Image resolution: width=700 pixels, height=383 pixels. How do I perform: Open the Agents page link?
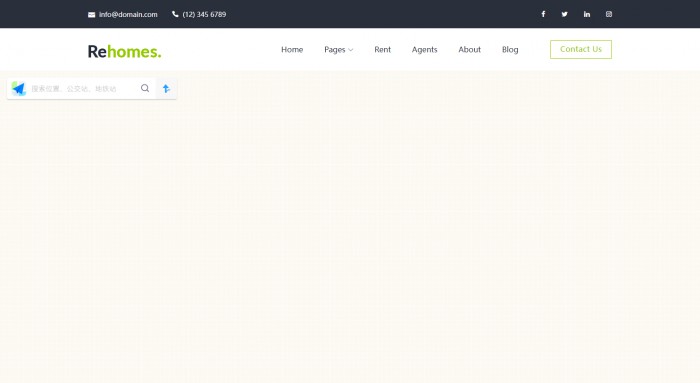pyautogui.click(x=425, y=50)
